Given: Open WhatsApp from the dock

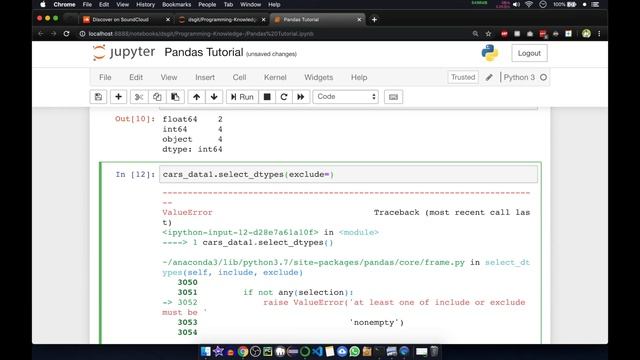Looking at the screenshot, I should tap(355, 351).
